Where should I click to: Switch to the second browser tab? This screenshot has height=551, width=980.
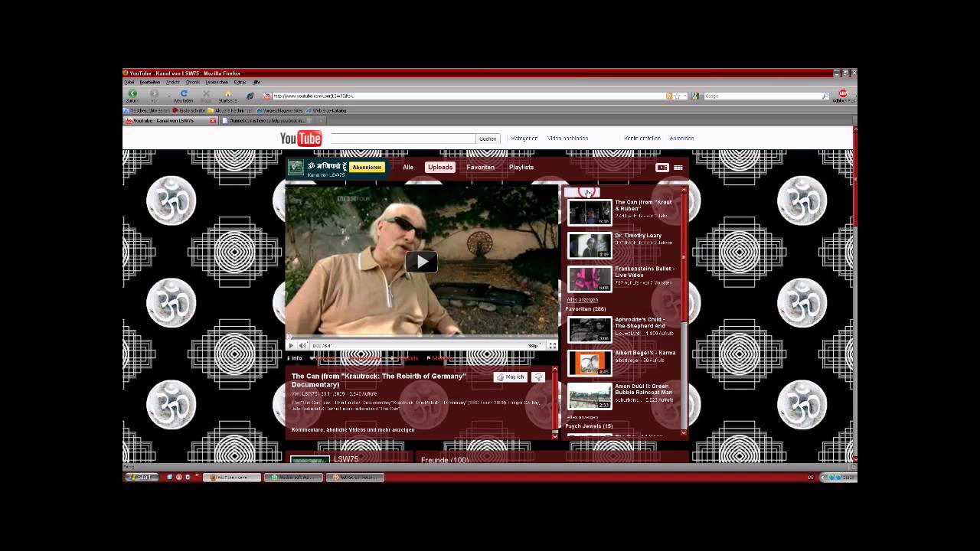point(267,121)
